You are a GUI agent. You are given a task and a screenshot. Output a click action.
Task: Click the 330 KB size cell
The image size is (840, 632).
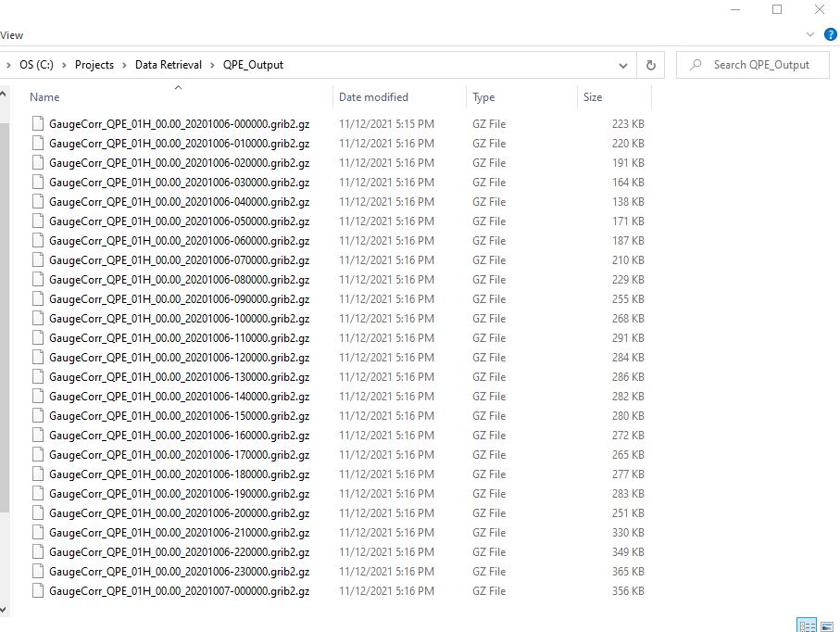coord(628,533)
